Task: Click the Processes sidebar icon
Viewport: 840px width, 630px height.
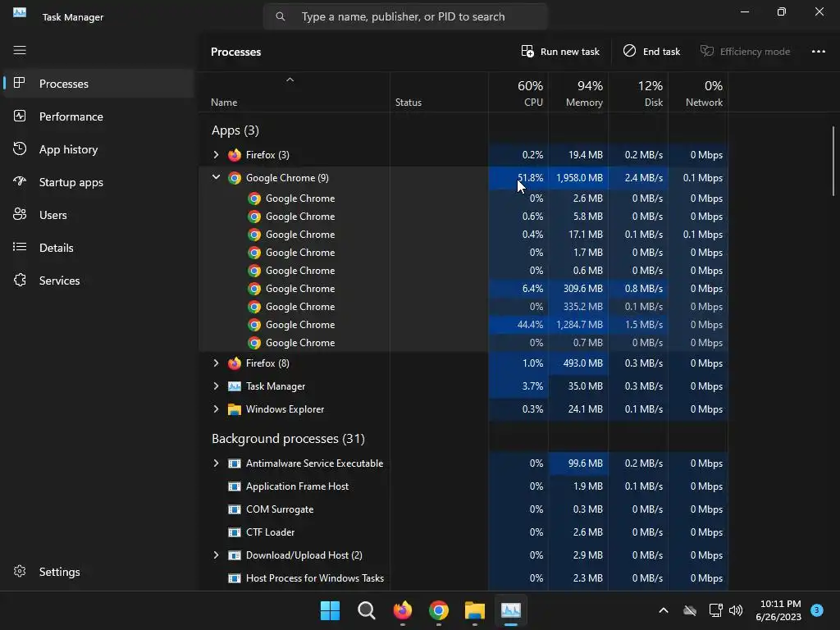Action: click(20, 83)
